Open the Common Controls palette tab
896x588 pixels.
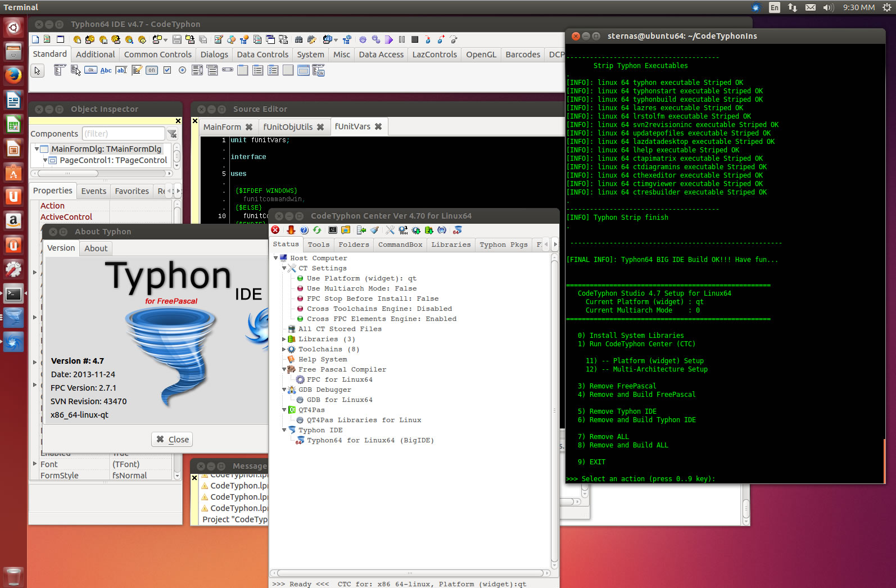click(x=158, y=55)
